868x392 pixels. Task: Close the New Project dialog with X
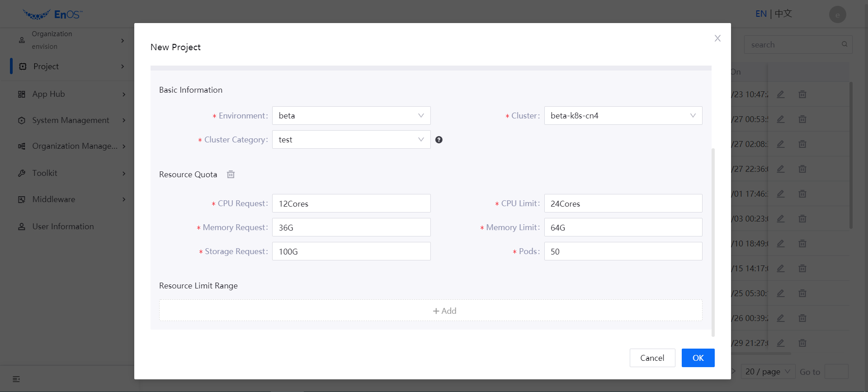(717, 38)
